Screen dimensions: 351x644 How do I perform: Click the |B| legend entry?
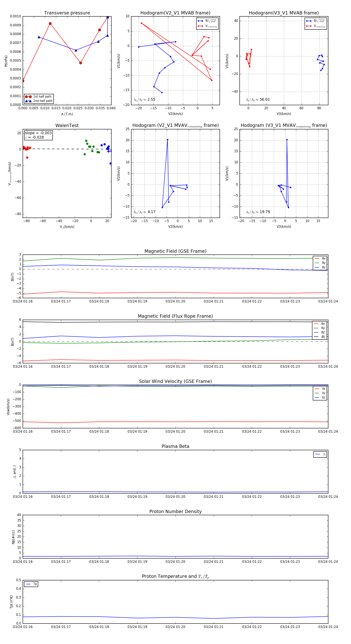(320, 337)
